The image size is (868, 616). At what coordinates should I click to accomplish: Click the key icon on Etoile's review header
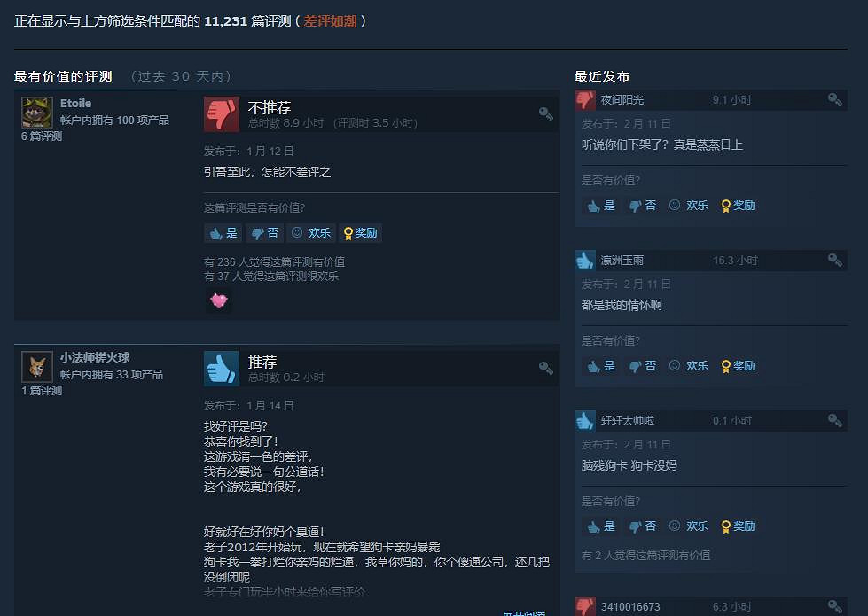pyautogui.click(x=546, y=113)
